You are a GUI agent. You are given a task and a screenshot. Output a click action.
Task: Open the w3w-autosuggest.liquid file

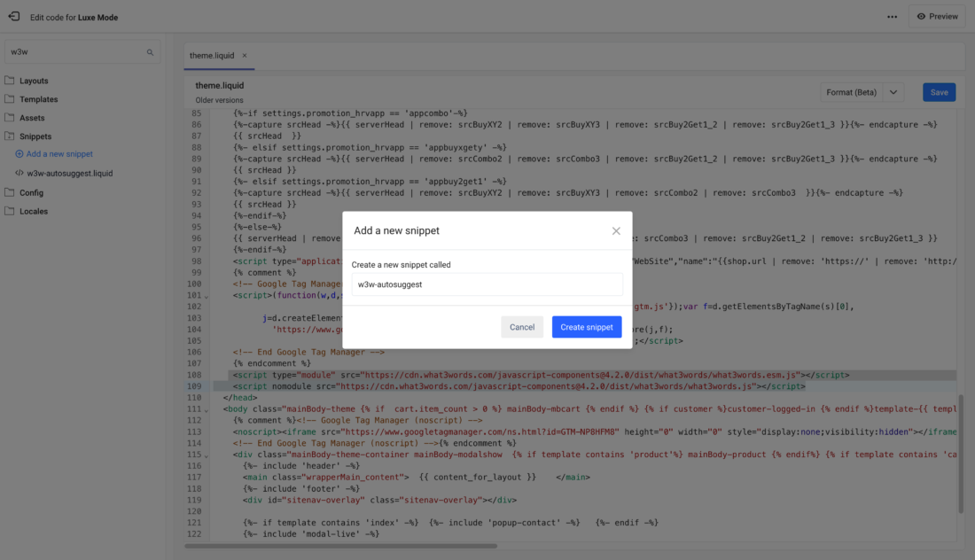70,174
